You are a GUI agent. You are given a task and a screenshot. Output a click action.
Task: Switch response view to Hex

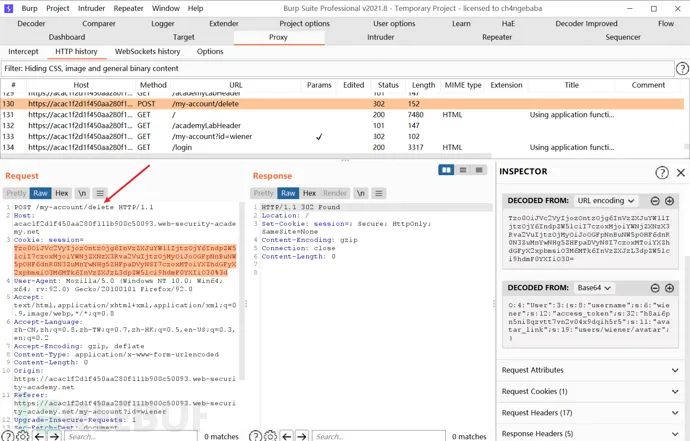coord(309,193)
